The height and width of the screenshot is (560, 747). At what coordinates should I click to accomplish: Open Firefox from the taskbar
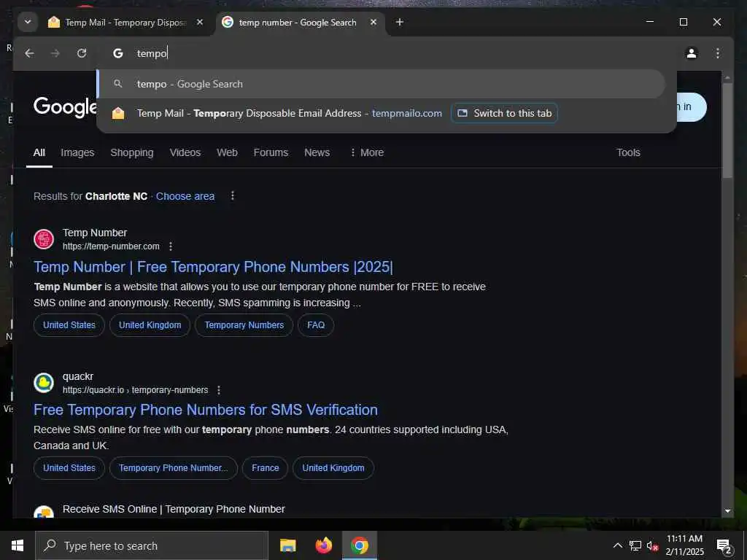(323, 545)
